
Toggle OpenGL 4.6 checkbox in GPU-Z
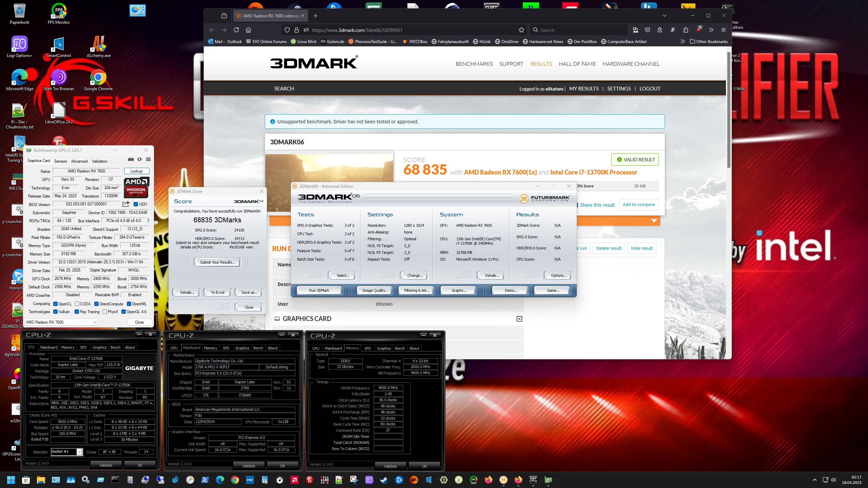click(123, 311)
